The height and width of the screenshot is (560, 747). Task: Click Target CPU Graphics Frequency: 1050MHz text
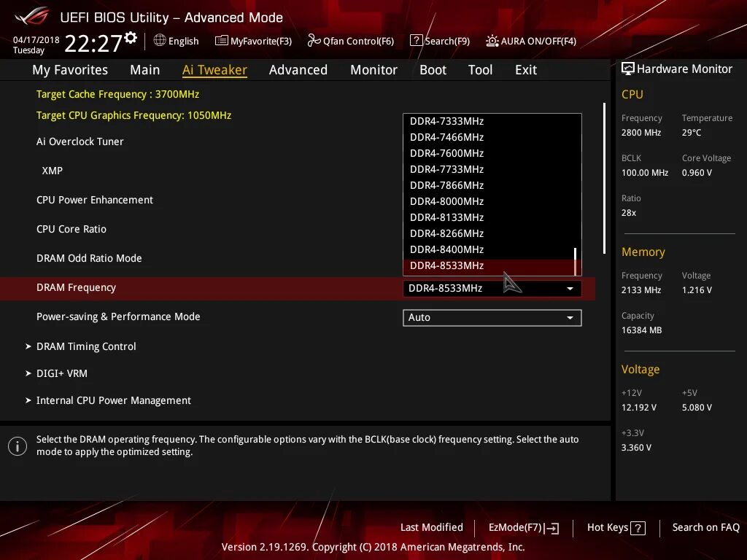click(134, 115)
